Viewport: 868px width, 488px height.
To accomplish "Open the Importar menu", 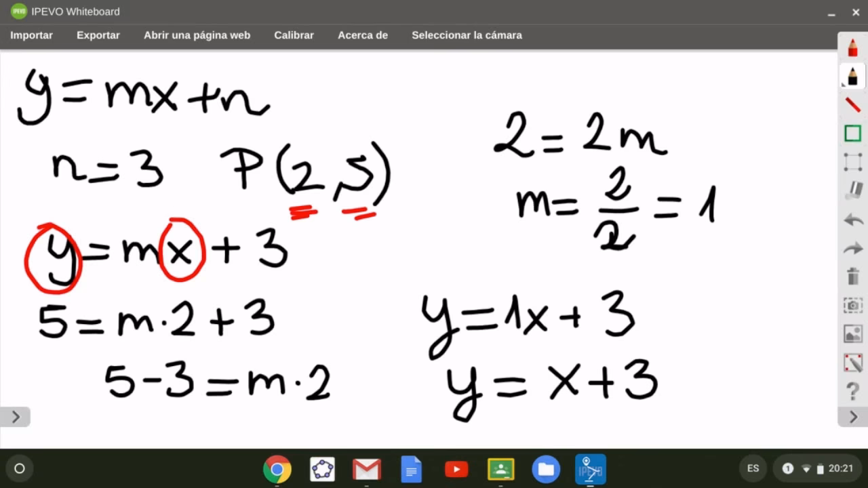I will pyautogui.click(x=31, y=35).
